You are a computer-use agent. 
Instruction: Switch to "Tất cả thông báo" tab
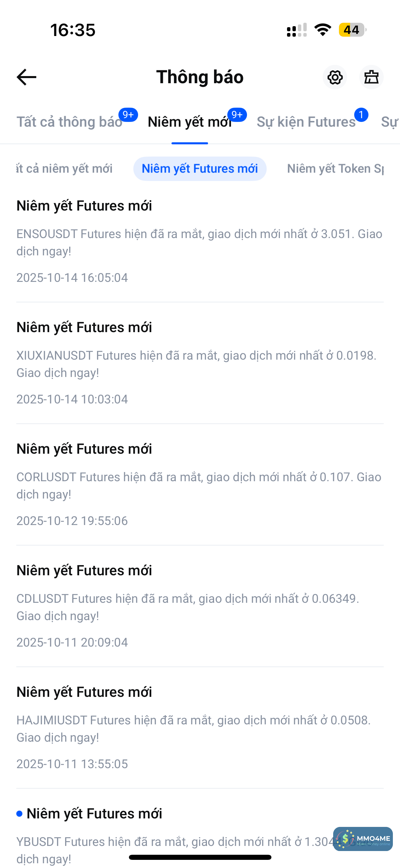[x=70, y=122]
